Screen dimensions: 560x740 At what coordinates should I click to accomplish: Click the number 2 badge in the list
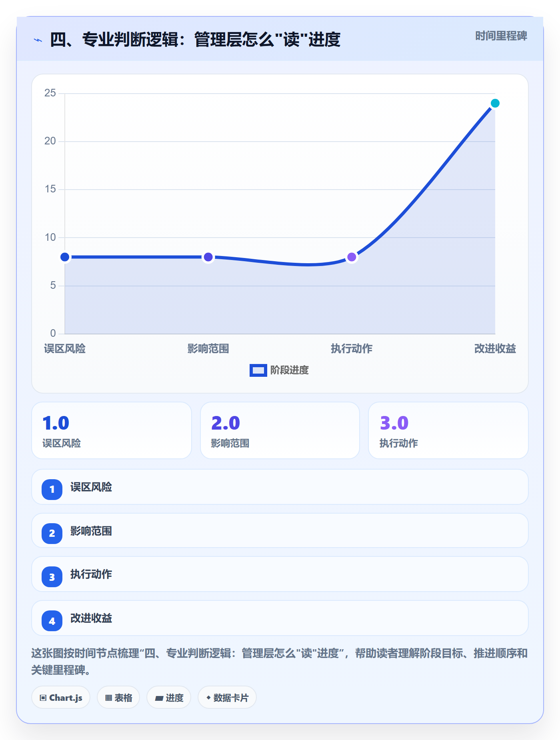(52, 533)
